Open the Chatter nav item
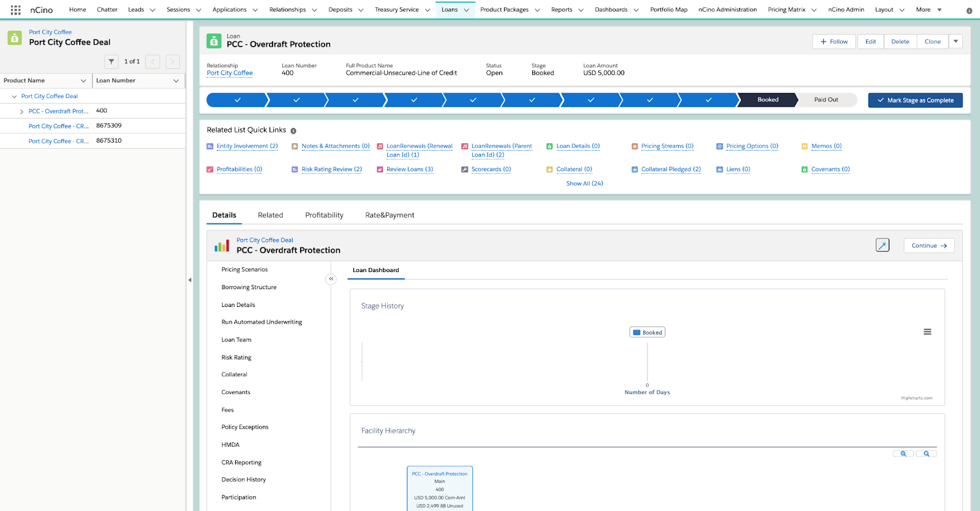Image resolution: width=980 pixels, height=511 pixels. click(x=107, y=10)
